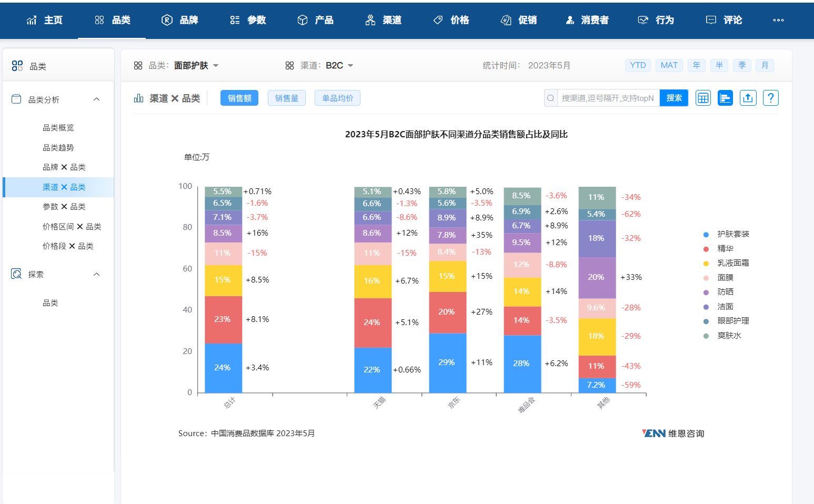Screen dimensions: 814x504
Task: Click the 品类 grid icon in sidebar header
Action: click(x=17, y=66)
